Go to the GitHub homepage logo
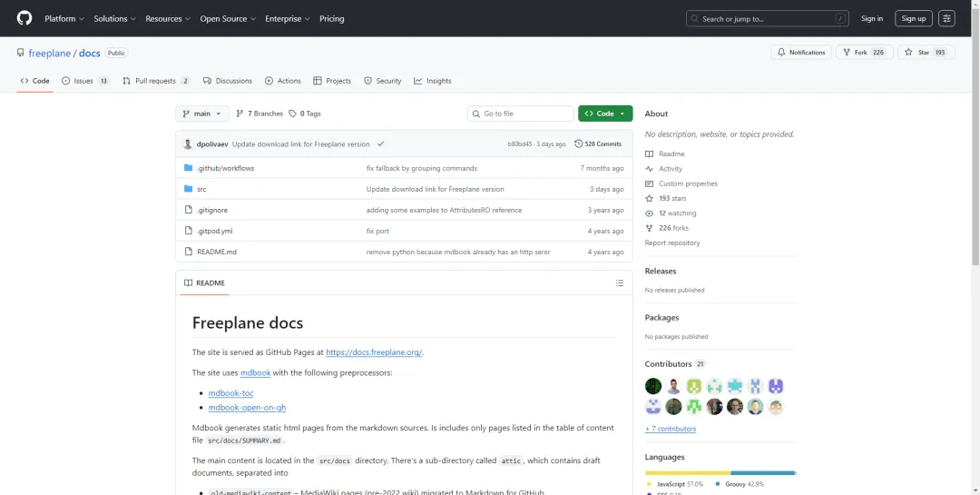Viewport: 980px width, 495px height. point(24,18)
